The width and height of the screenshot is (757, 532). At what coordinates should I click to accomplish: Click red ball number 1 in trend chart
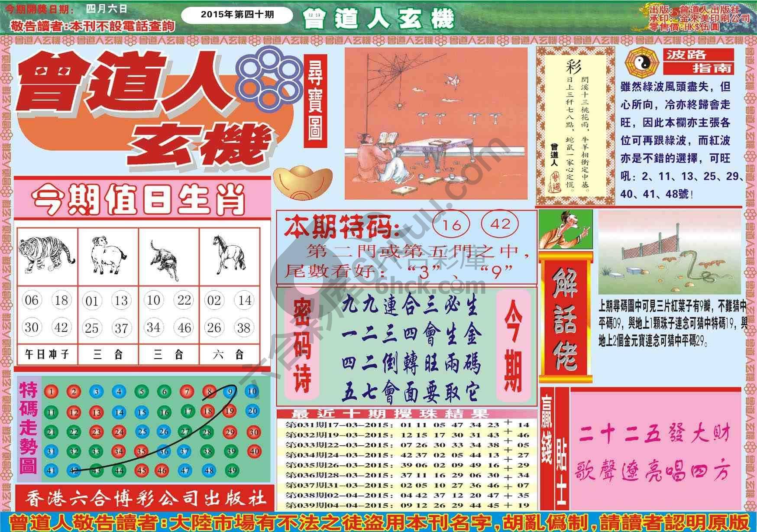(x=51, y=392)
